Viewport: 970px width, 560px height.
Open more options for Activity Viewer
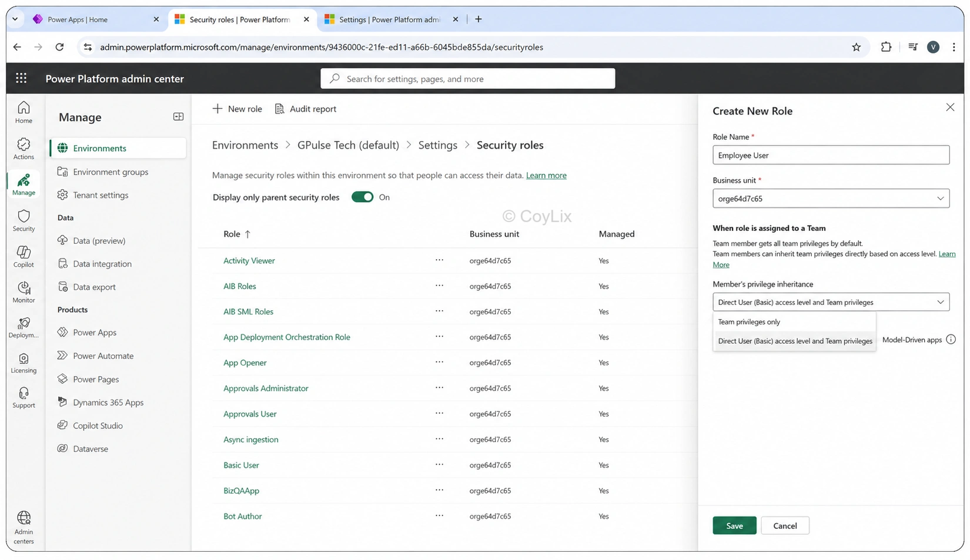(x=439, y=260)
